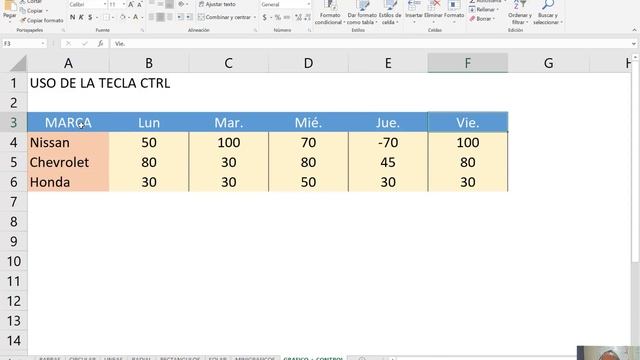The width and height of the screenshot is (640, 360).
Task: Decrease decimal places icon
Action: [x=307, y=17]
